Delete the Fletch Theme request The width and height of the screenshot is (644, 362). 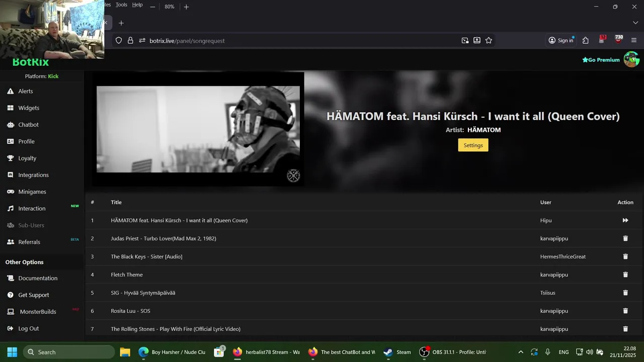point(625,275)
